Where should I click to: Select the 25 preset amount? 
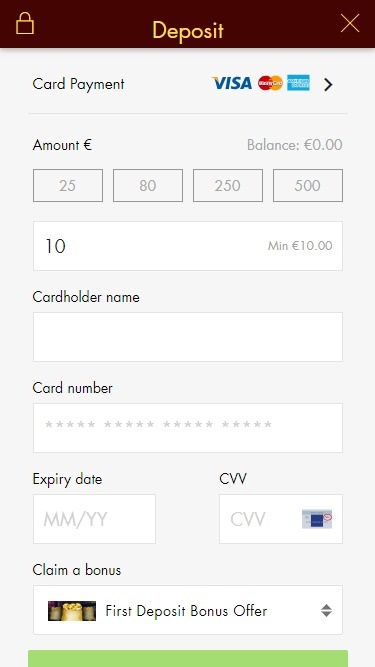pyautogui.click(x=68, y=185)
